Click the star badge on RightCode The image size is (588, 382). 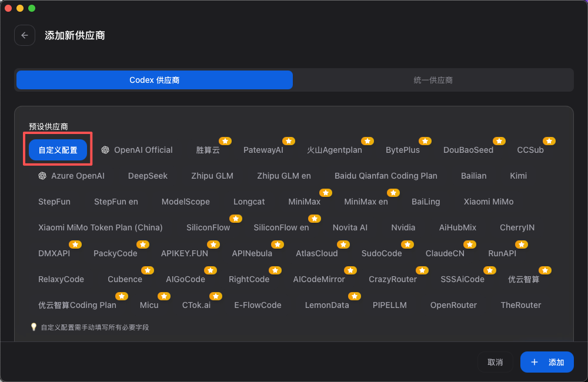(x=275, y=270)
